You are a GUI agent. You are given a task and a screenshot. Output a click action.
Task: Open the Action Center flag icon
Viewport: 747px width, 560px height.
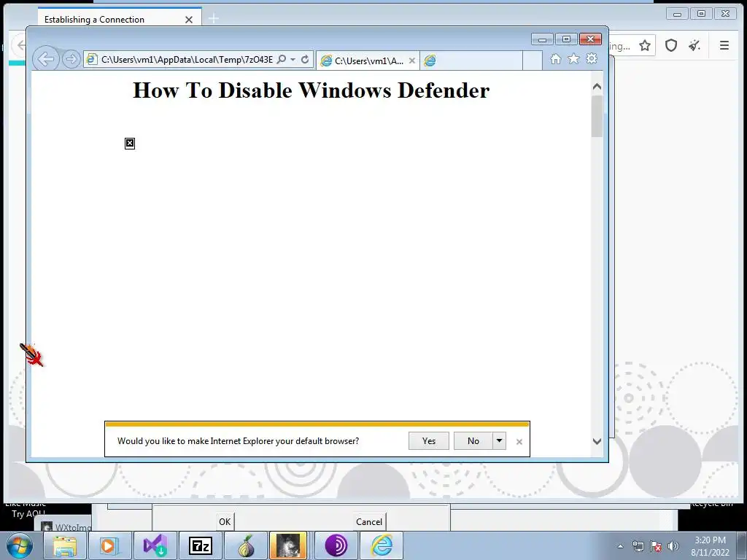(656, 546)
